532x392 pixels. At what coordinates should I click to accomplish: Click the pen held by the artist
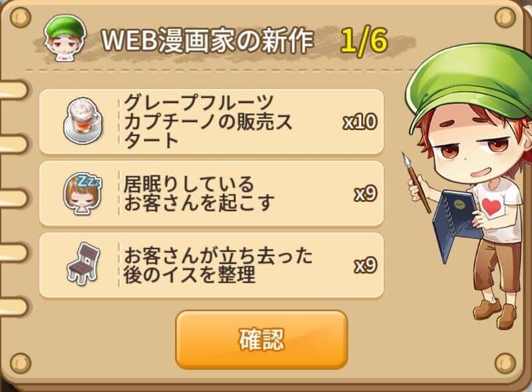pyautogui.click(x=416, y=182)
